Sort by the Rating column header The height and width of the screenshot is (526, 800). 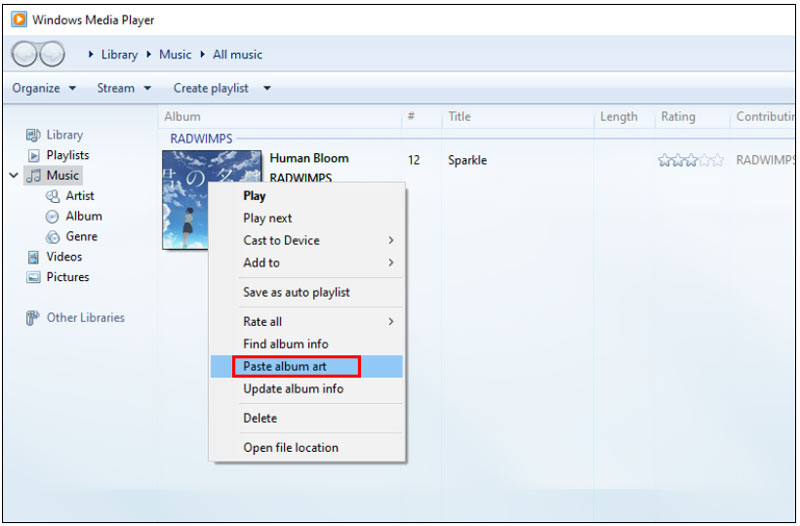(x=693, y=117)
